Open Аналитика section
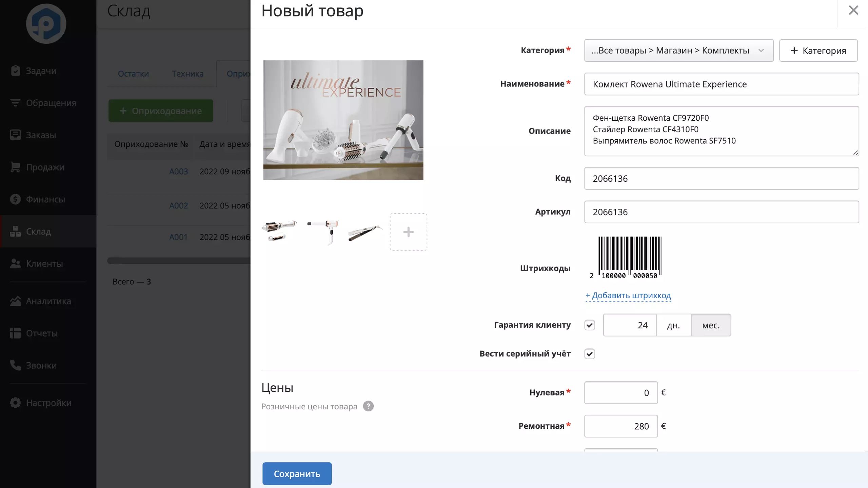The height and width of the screenshot is (488, 868). pyautogui.click(x=48, y=301)
